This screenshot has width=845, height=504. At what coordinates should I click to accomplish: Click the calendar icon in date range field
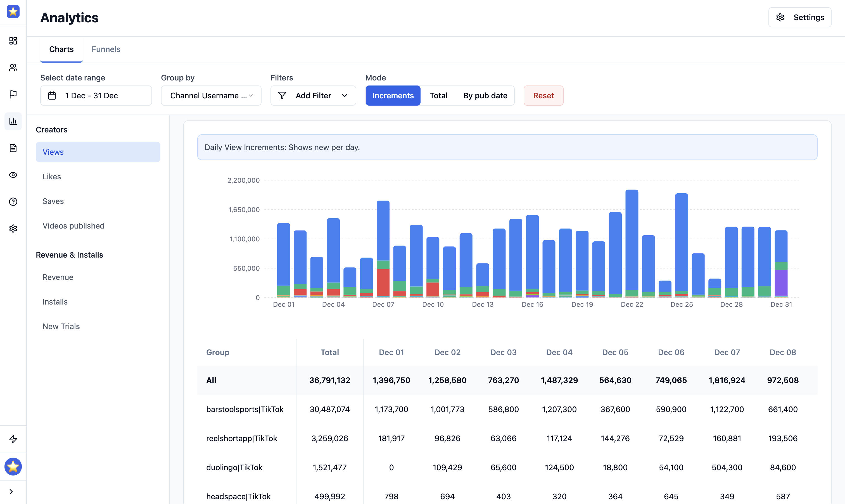(x=52, y=96)
